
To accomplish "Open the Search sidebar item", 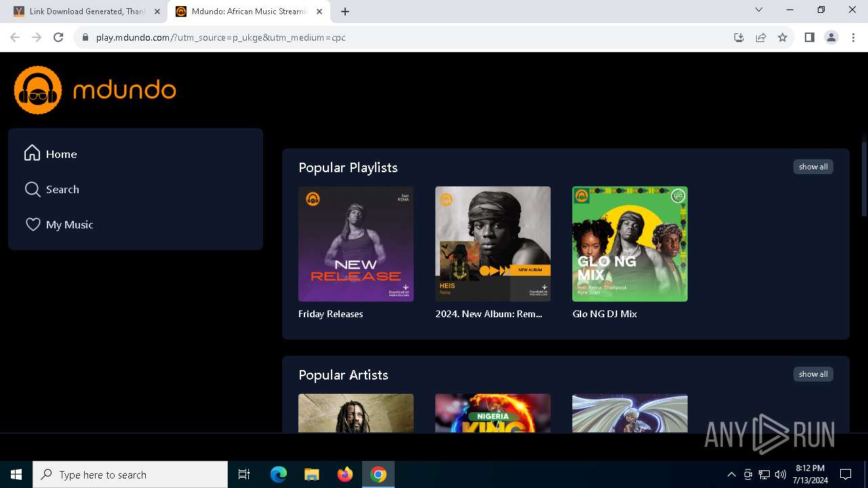I will [136, 189].
